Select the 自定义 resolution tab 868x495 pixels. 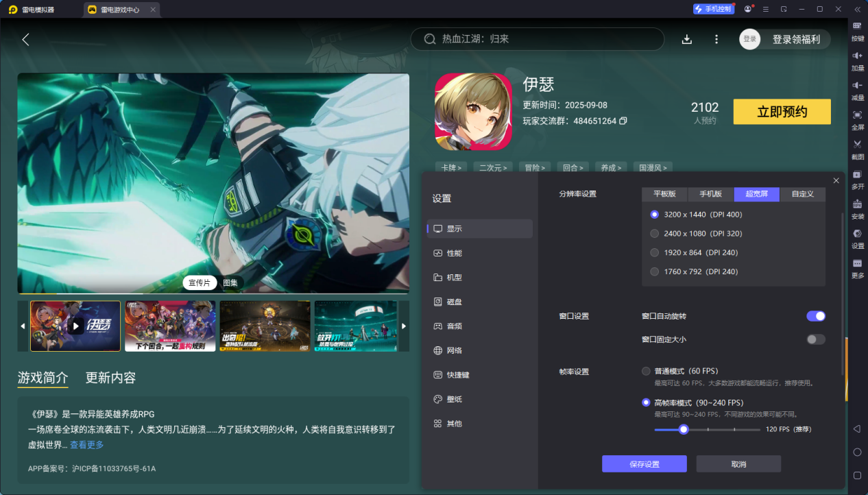803,194
